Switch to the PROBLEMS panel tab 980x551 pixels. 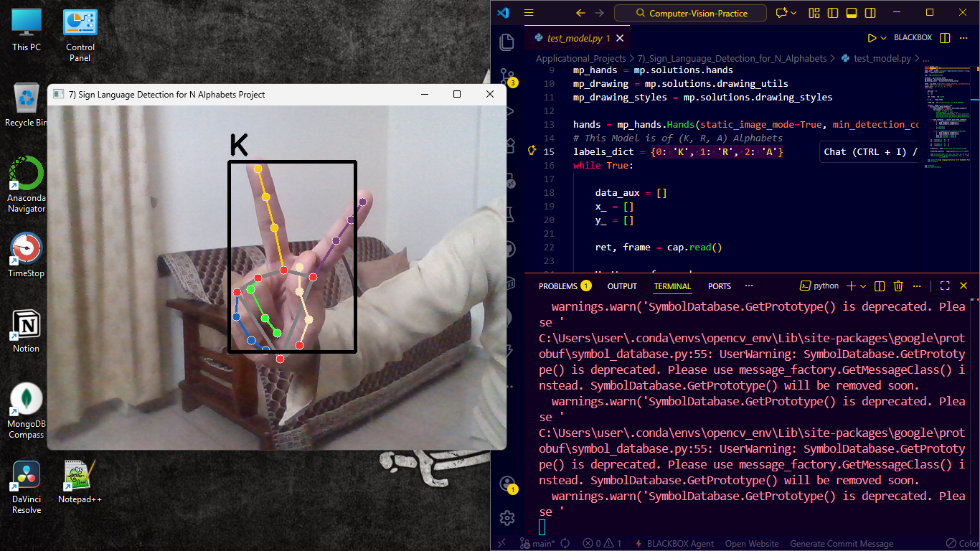point(565,286)
